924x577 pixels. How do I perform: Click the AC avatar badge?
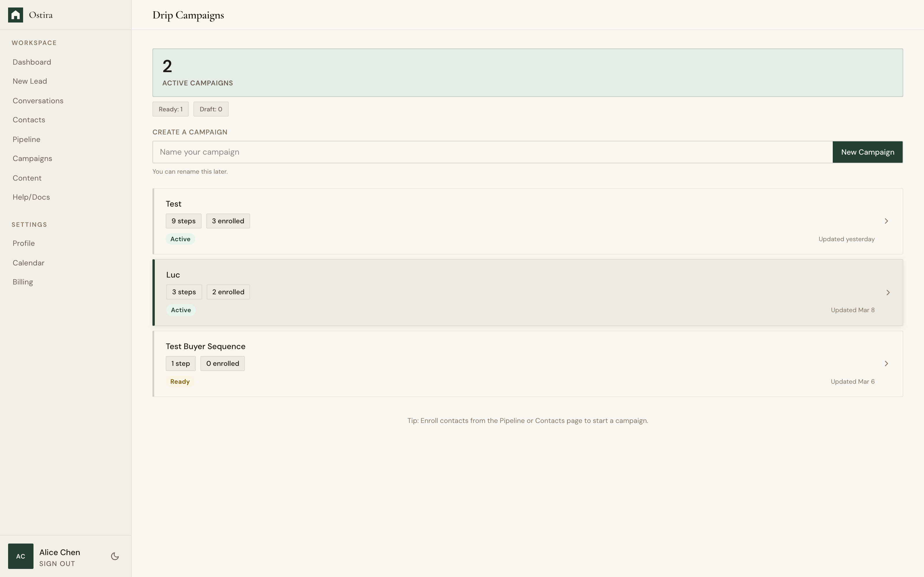click(21, 556)
